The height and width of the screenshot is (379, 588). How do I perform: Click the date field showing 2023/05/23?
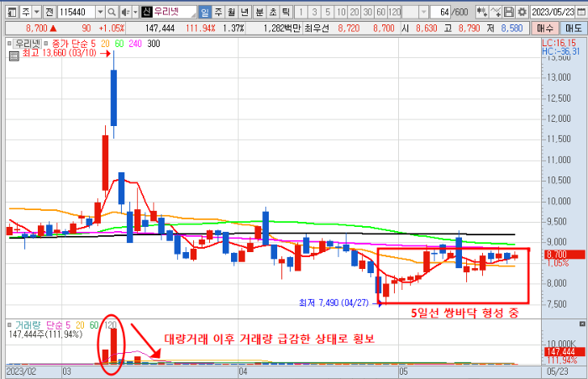[553, 13]
